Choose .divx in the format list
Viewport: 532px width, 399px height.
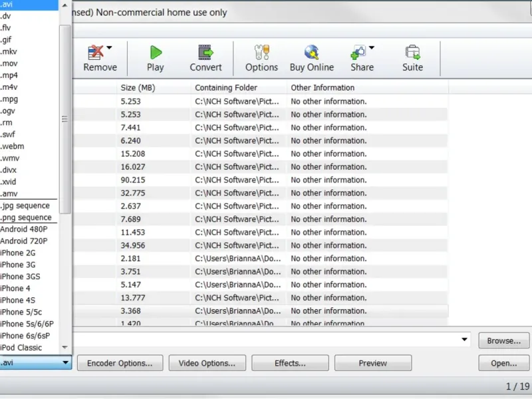(29, 170)
